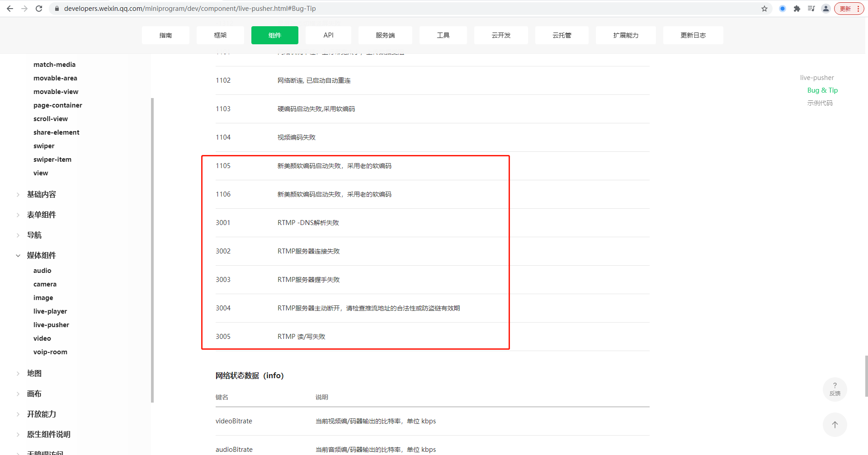Screen dimensions: 868x455
Task: Collapse the 媒体组件 section arrow
Action: (18, 256)
